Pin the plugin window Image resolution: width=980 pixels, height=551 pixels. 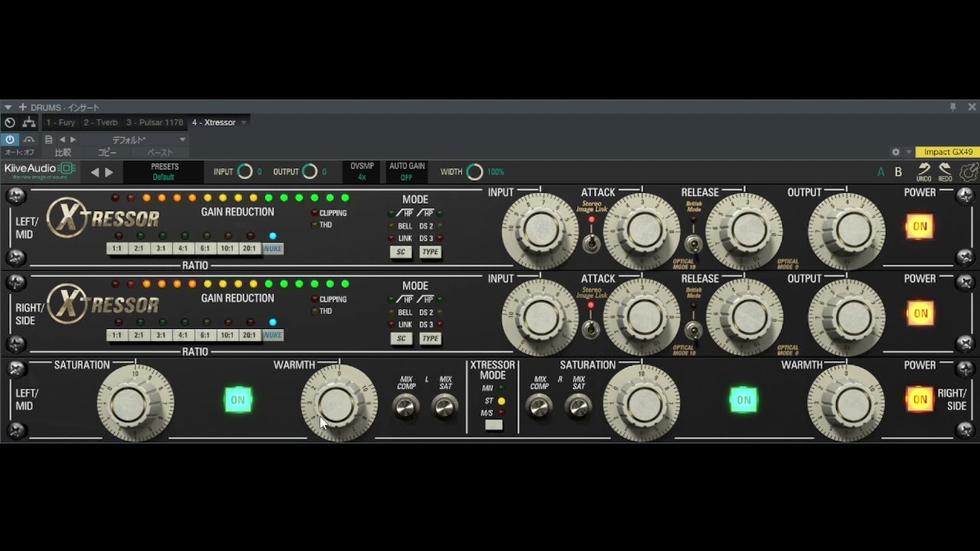tap(953, 107)
